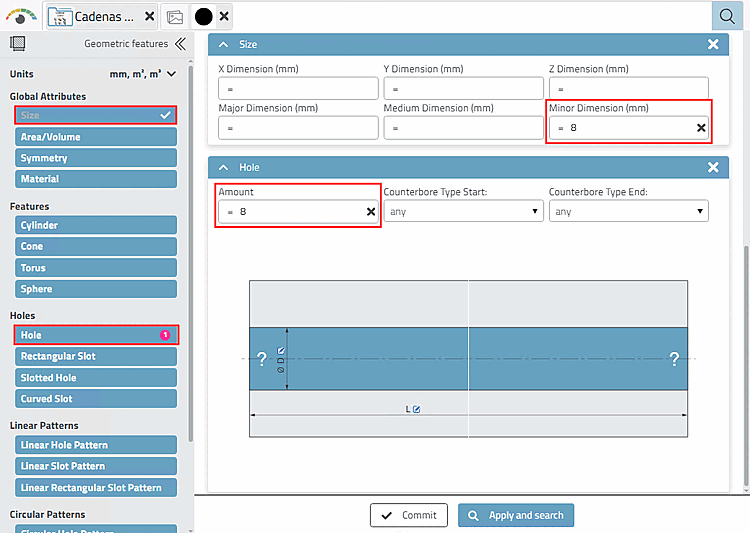Select the Hole feature button
Image resolution: width=750 pixels, height=533 pixels.
(x=96, y=335)
